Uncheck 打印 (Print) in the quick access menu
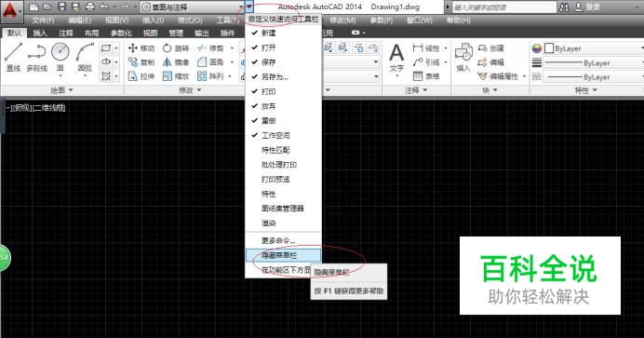644x338 pixels. (283, 91)
